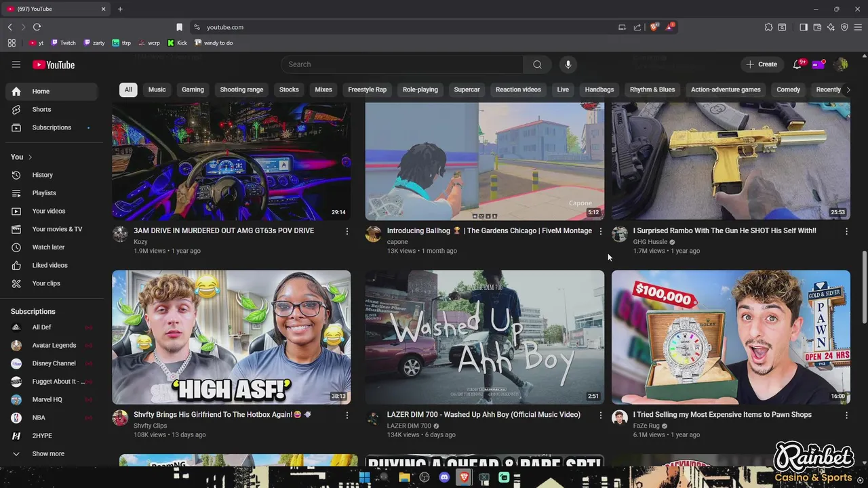Open the Shooting range filter chip

[x=241, y=89]
